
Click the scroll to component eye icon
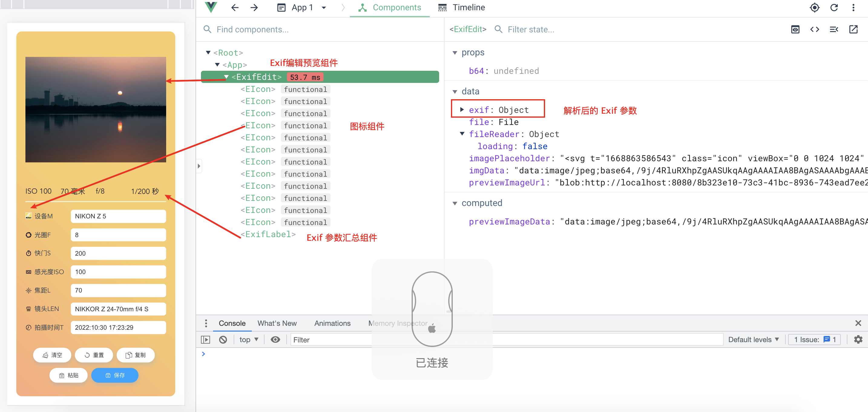(795, 29)
